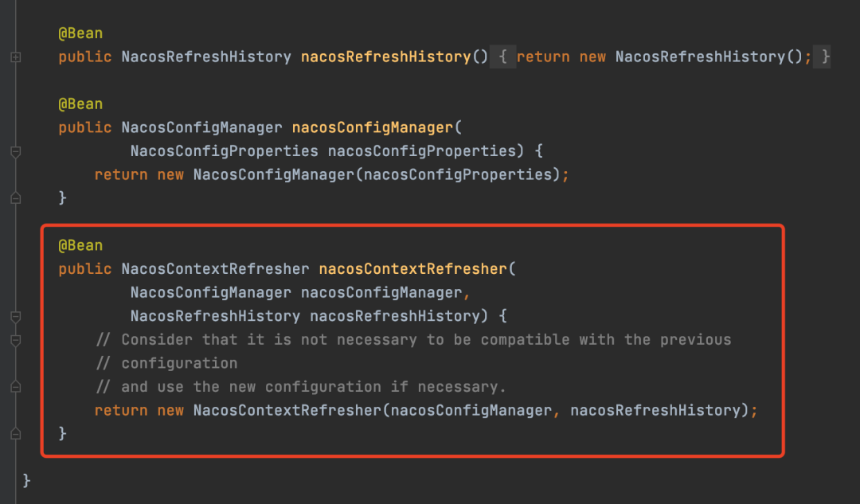Collapse nacosConfigManager using its gutter fold arrow

coord(15,152)
